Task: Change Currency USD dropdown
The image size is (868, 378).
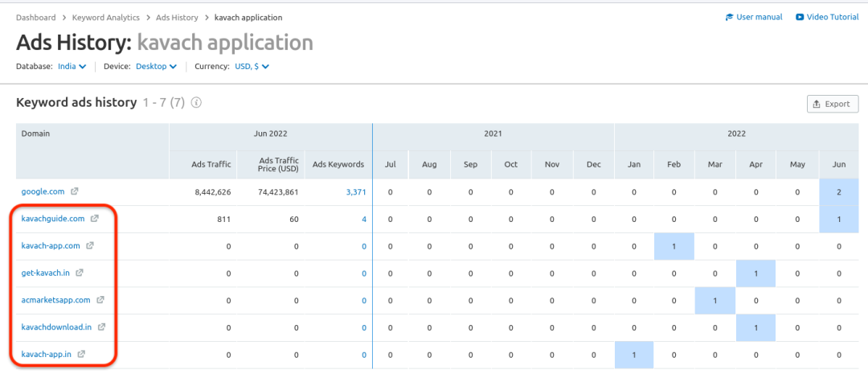Action: 252,67
